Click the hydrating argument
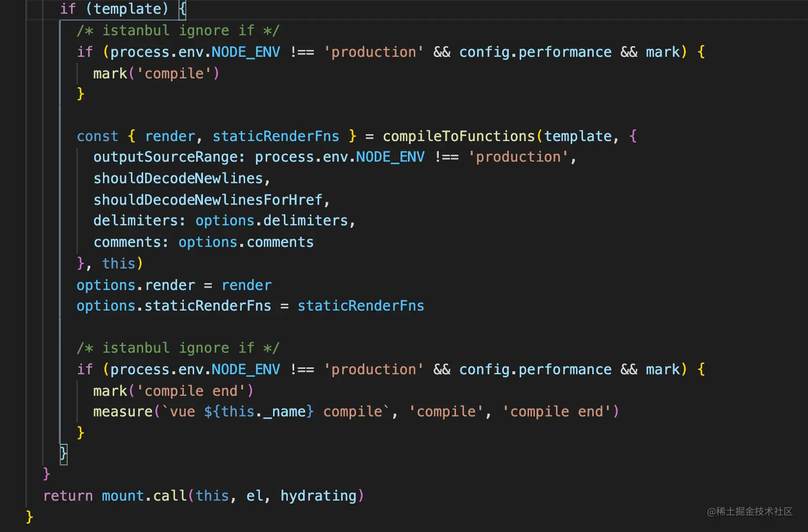Viewport: 808px width, 532px height. [x=318, y=496]
